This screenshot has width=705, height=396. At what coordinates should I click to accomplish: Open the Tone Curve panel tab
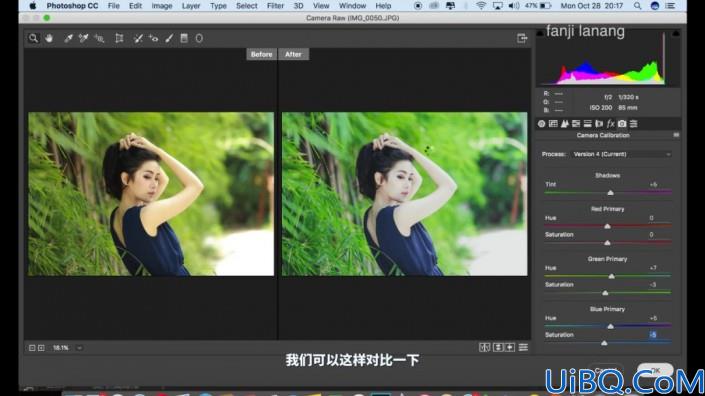(553, 124)
